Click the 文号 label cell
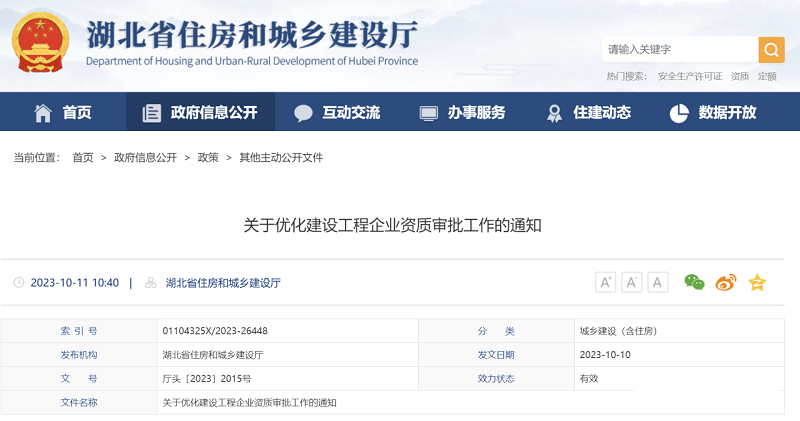800x421 pixels. pos(79,379)
